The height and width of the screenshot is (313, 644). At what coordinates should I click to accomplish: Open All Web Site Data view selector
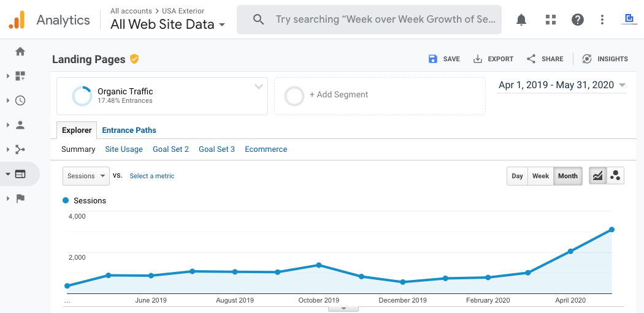click(167, 25)
